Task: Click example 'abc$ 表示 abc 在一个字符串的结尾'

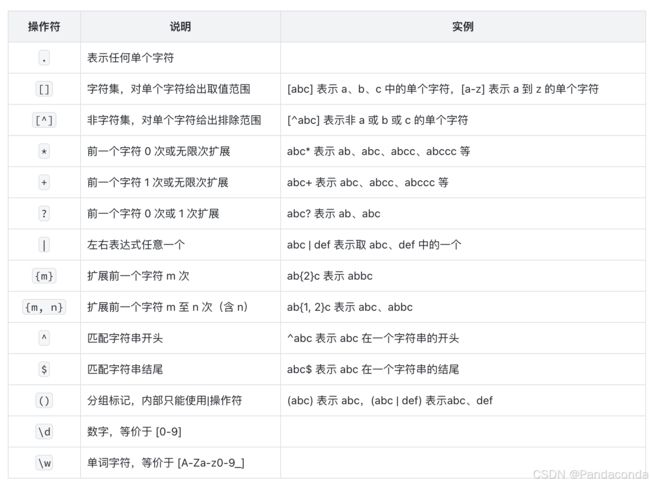Action: click(373, 369)
